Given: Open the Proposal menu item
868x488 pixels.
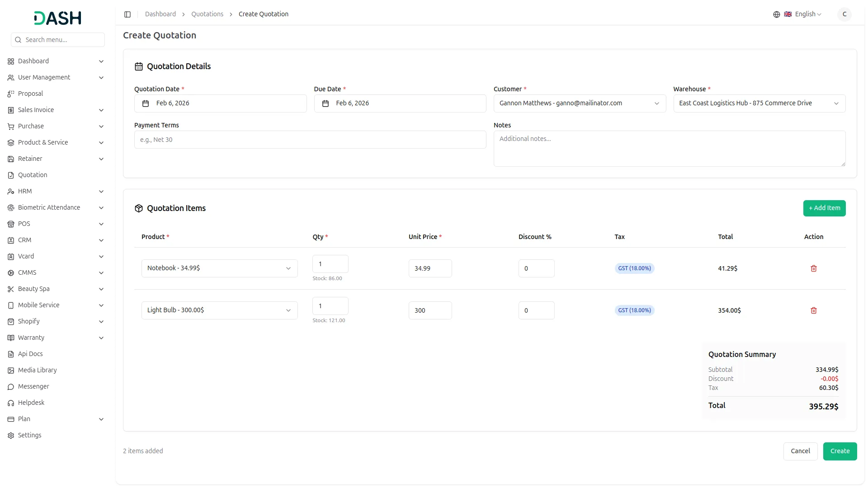Looking at the screenshot, I should tap(30, 94).
